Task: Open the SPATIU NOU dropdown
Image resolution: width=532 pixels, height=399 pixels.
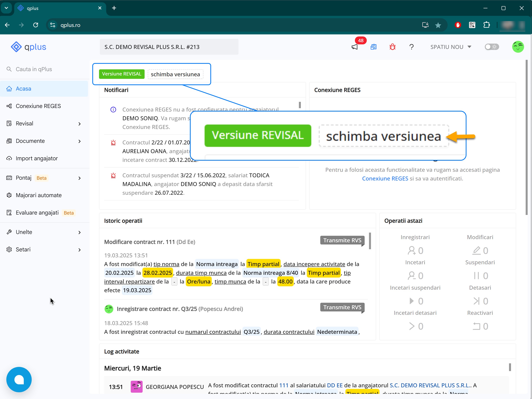Action: pyautogui.click(x=451, y=47)
